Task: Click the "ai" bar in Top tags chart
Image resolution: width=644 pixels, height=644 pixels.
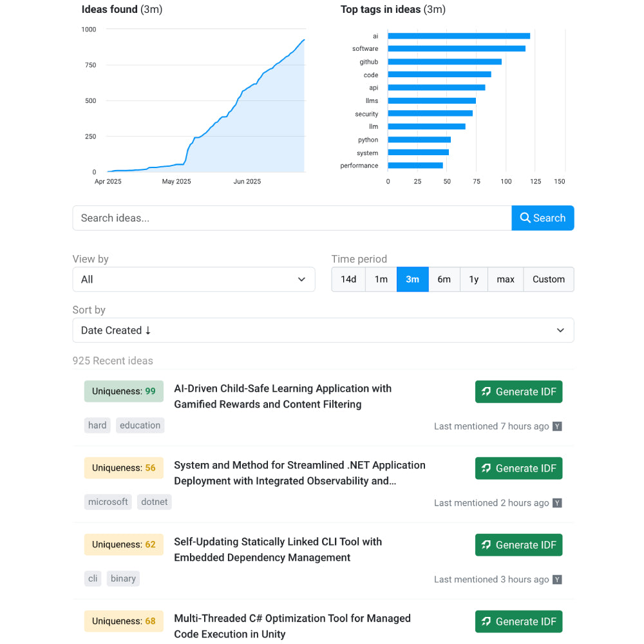Action: [459, 36]
